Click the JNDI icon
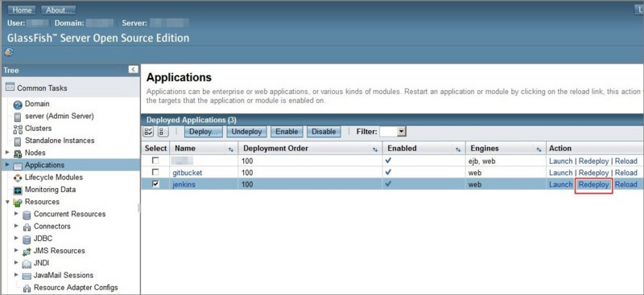Image resolution: width=644 pixels, height=295 pixels. [27, 264]
